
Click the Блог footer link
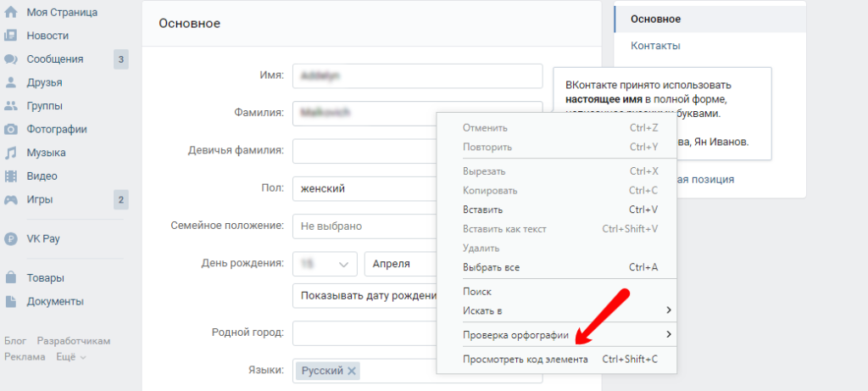click(x=15, y=341)
